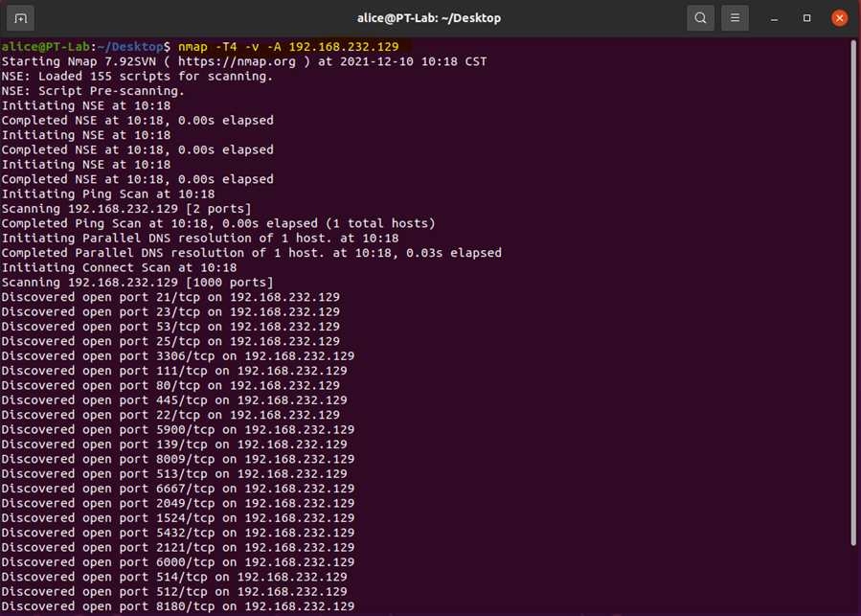Click the 'Discovered open port 5432/tcp' line

coord(178,533)
